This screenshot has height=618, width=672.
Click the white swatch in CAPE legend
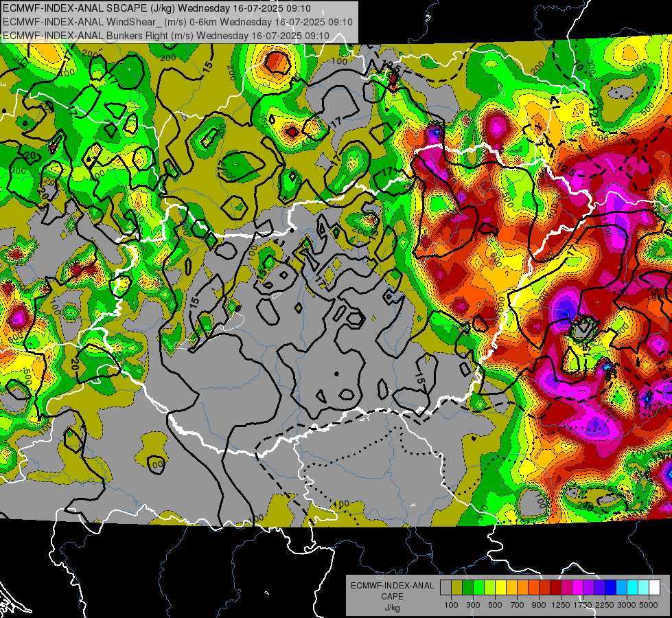654,587
